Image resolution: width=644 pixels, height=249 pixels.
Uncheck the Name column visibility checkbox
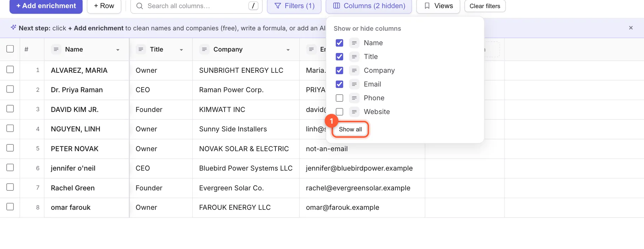click(x=339, y=43)
